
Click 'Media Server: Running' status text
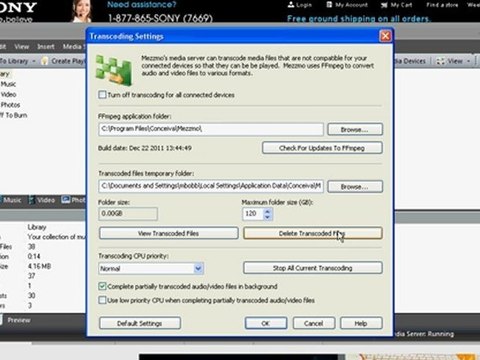tap(424, 334)
